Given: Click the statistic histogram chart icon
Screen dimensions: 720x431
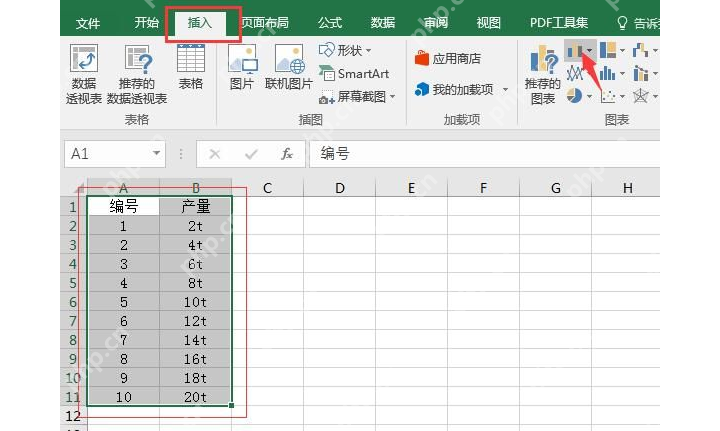Looking at the screenshot, I should [608, 73].
